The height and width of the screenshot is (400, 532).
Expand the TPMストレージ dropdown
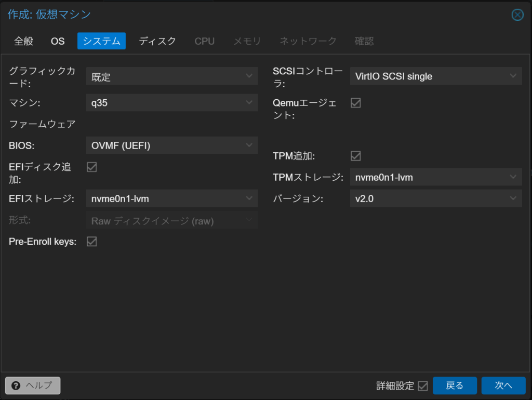(435, 177)
